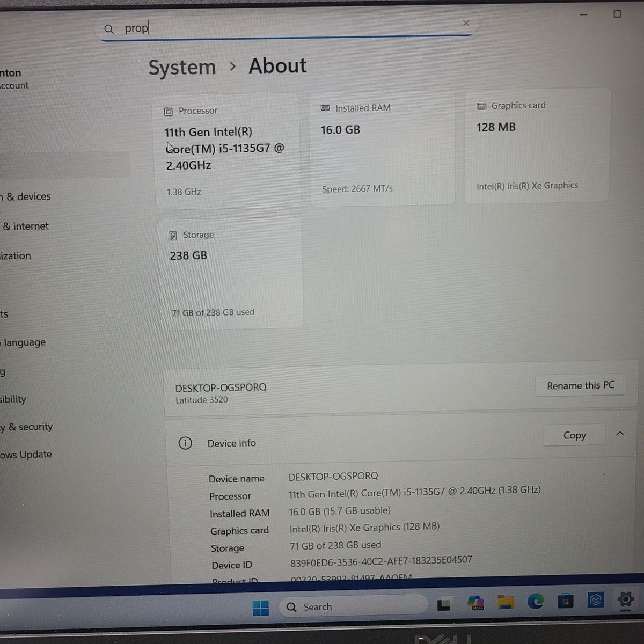The width and height of the screenshot is (644, 644).
Task: Click the 'DESKTOP-OGSPORQ' device name value
Action: pyautogui.click(x=333, y=476)
